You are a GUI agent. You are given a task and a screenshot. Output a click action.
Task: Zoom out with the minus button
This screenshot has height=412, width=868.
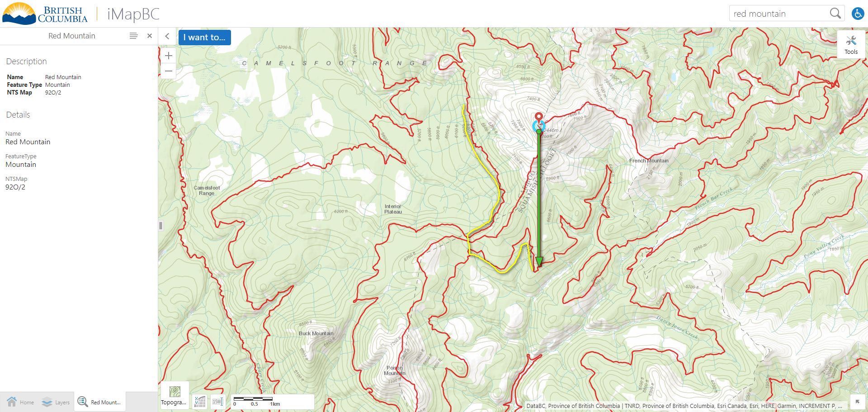coord(169,71)
